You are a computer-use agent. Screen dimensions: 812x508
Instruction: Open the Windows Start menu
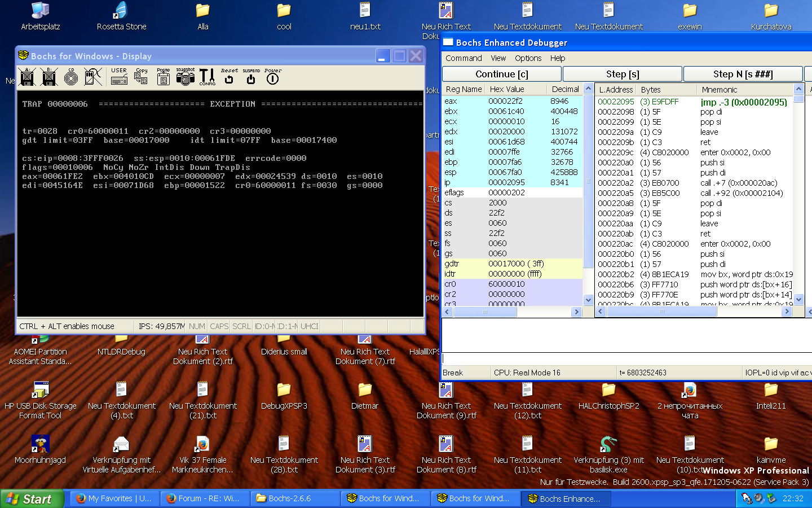pyautogui.click(x=32, y=499)
